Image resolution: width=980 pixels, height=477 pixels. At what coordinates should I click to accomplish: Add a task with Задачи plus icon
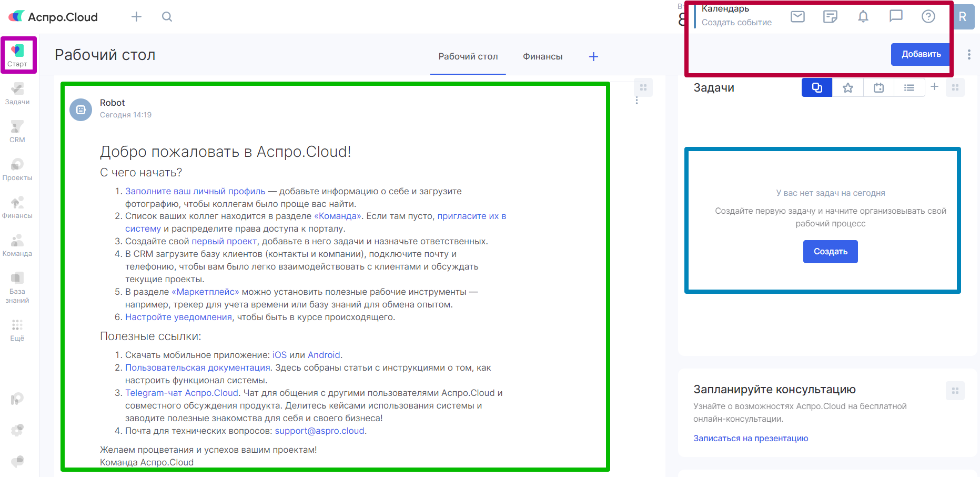click(934, 87)
